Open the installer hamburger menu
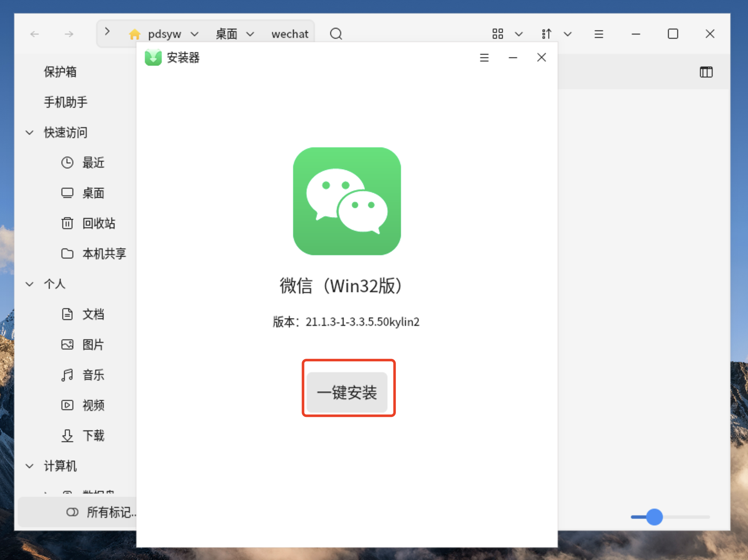The image size is (748, 560). [x=484, y=58]
